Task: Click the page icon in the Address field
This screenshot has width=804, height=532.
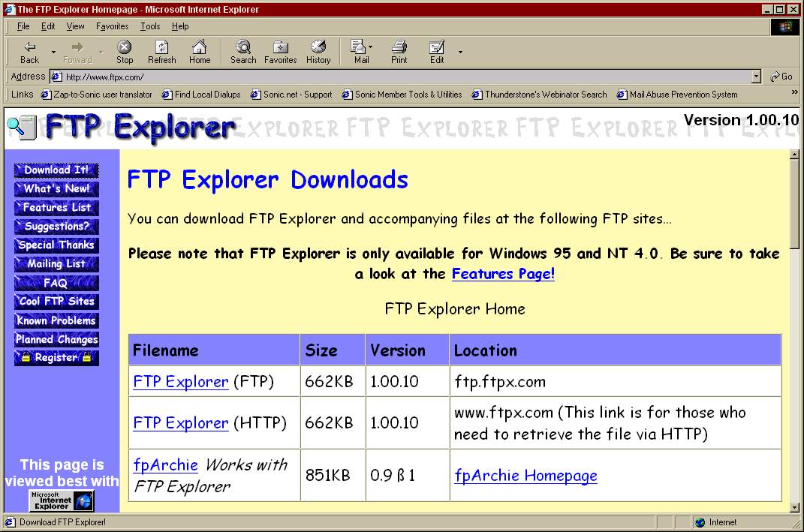Action: pos(57,77)
